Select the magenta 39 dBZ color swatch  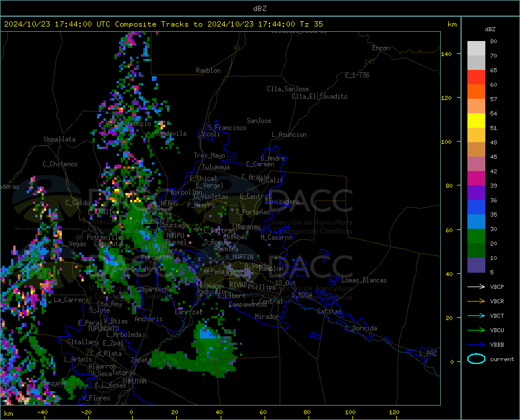(476, 179)
